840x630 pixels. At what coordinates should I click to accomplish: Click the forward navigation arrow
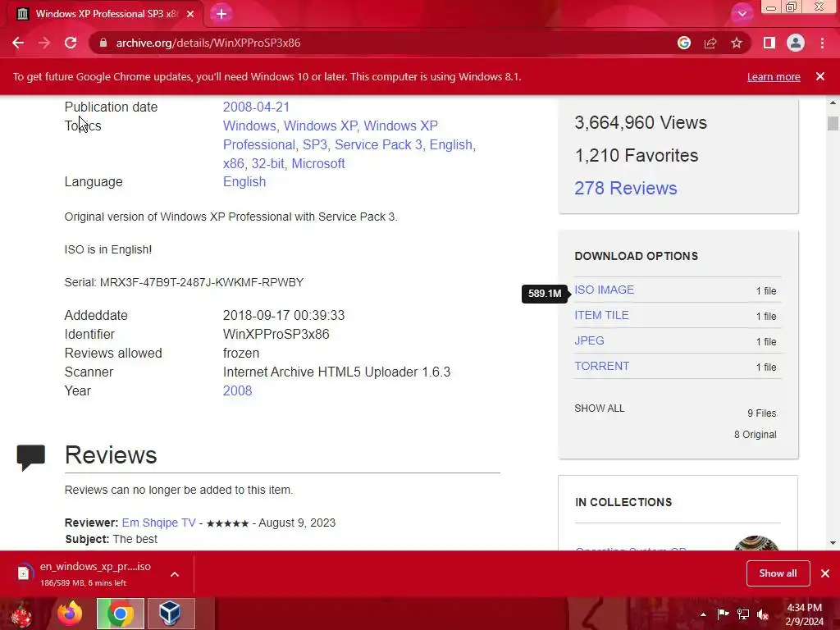[x=44, y=43]
